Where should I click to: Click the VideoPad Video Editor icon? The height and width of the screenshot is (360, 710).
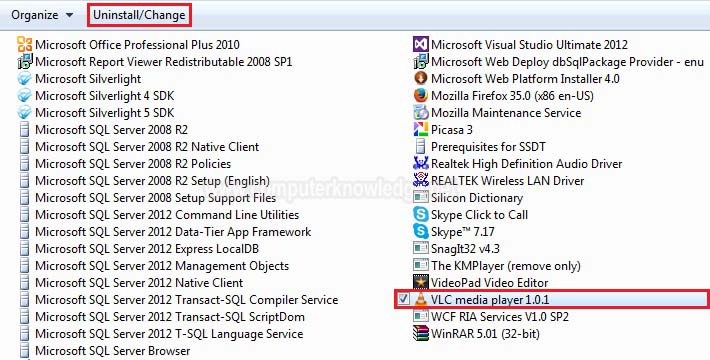[x=421, y=283]
